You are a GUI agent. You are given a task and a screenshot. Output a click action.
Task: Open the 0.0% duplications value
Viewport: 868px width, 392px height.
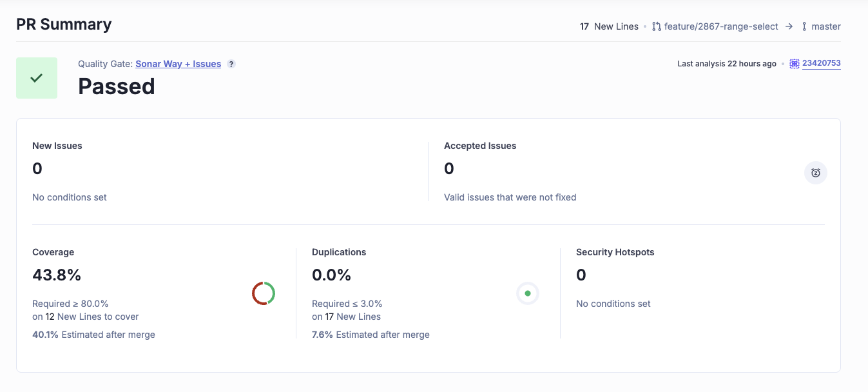tap(331, 275)
